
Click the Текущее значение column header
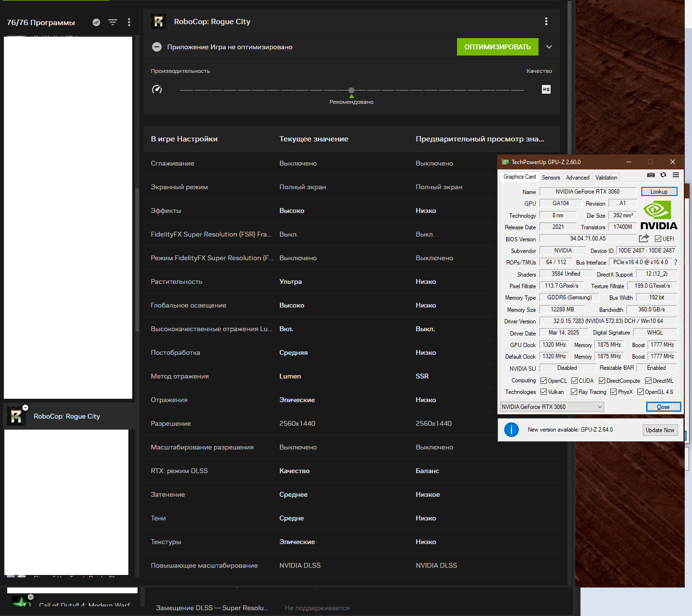[314, 139]
